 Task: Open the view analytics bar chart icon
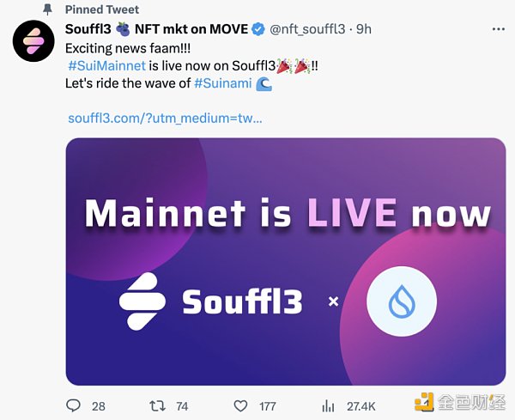[327, 405]
